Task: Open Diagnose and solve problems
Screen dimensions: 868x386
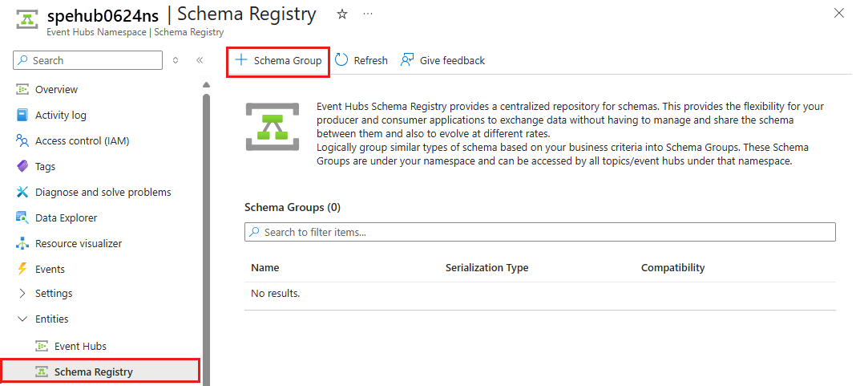Action: tap(103, 192)
